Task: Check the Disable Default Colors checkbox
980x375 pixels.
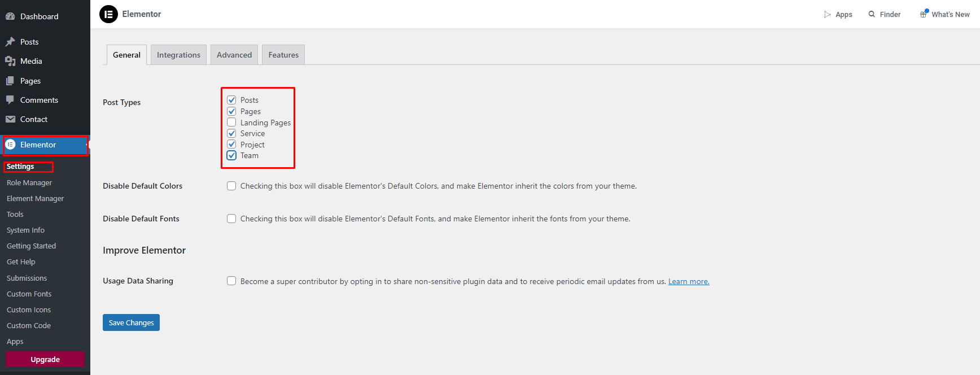Action: point(231,186)
